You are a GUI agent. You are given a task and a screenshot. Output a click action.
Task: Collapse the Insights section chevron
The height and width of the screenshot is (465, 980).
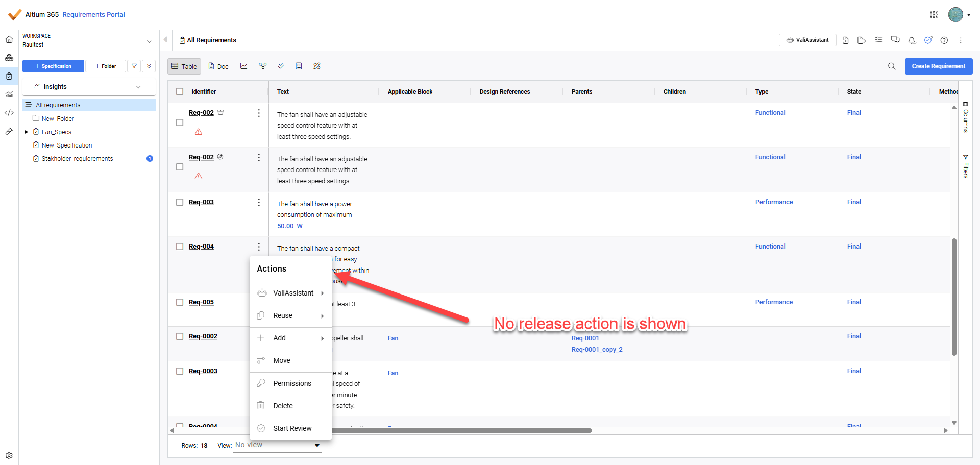138,87
